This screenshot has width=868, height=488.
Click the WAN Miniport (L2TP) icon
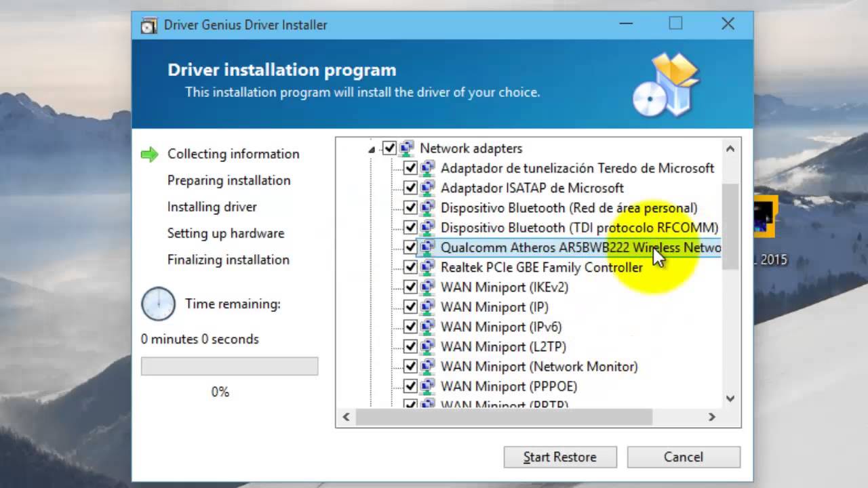coord(428,346)
